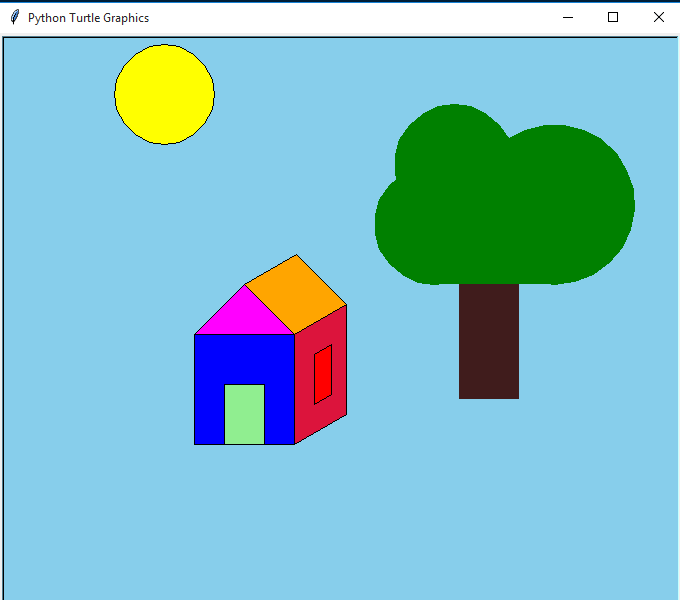This screenshot has height=600, width=680.
Task: Minimize the Python Turtle Graphics window
Action: [568, 17]
